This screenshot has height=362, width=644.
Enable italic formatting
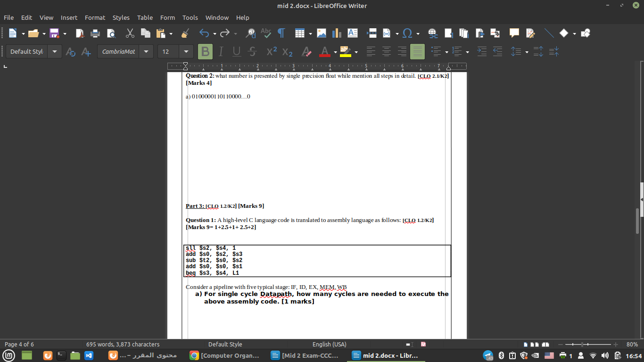coord(221,51)
